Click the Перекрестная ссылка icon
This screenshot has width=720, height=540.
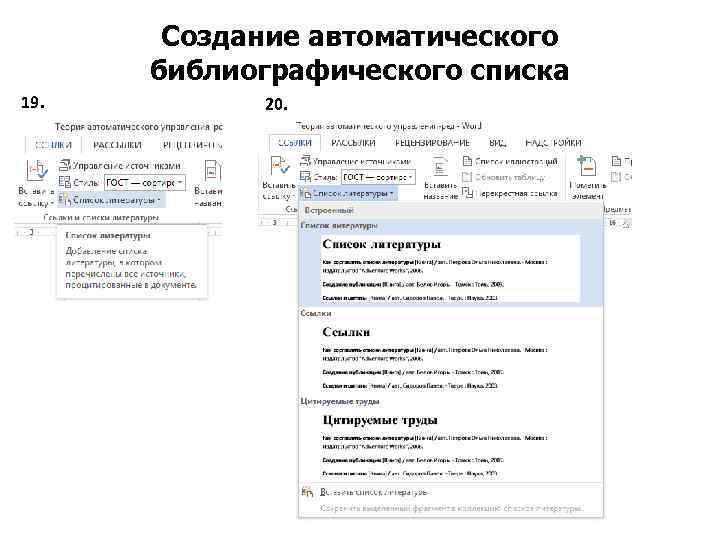coord(467,193)
